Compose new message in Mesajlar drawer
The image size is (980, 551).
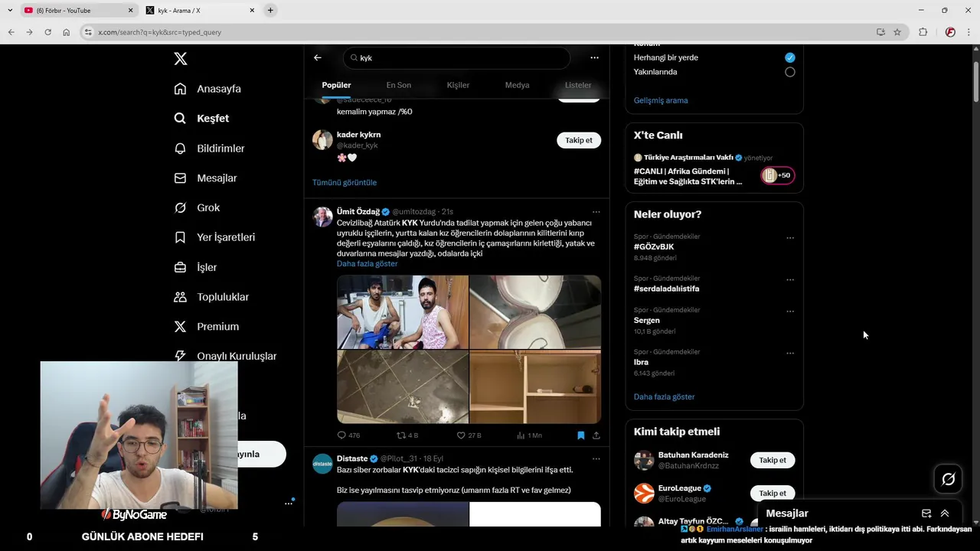pyautogui.click(x=926, y=514)
